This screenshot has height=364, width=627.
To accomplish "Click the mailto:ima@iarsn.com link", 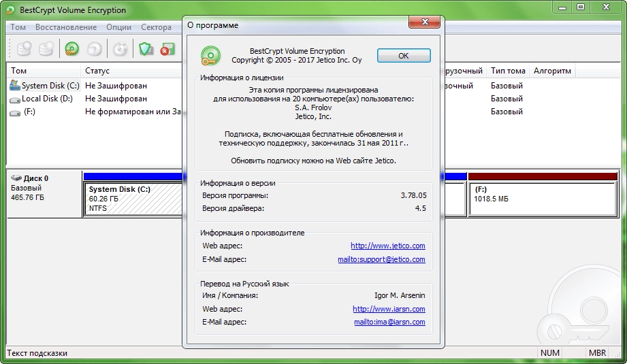I will (389, 322).
